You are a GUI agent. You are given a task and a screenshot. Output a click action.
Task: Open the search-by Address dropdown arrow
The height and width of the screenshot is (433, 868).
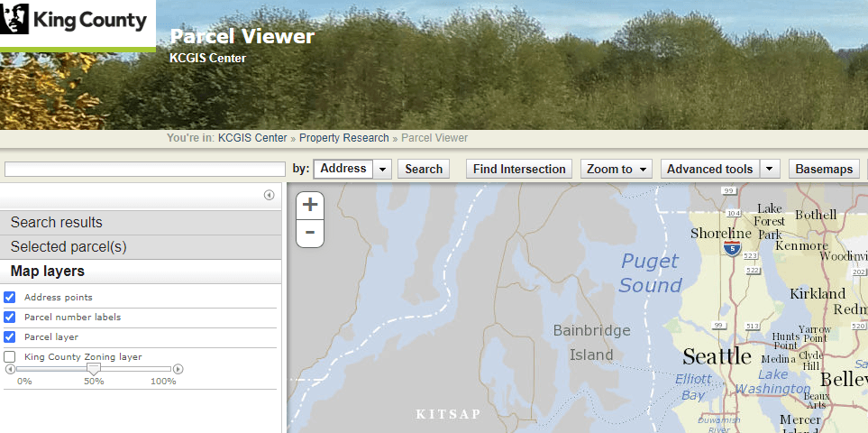pos(382,169)
